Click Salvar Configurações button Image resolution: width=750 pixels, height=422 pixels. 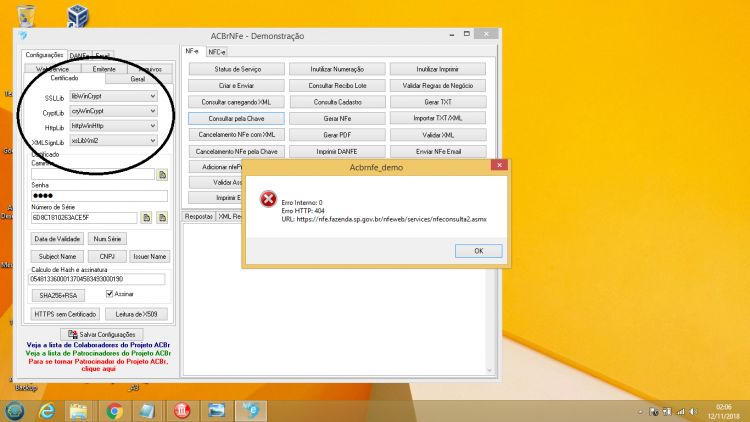[102, 334]
